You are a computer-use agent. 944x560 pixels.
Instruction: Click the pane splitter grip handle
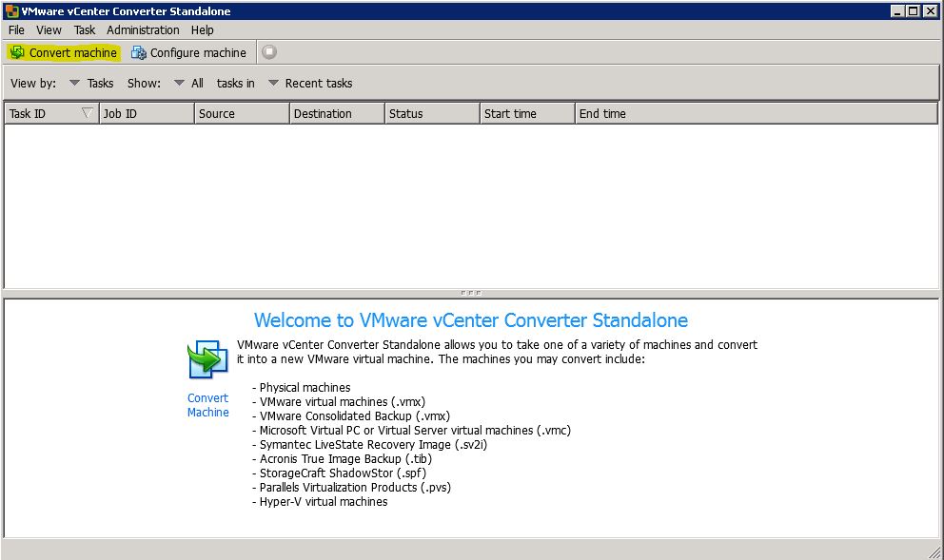471,293
